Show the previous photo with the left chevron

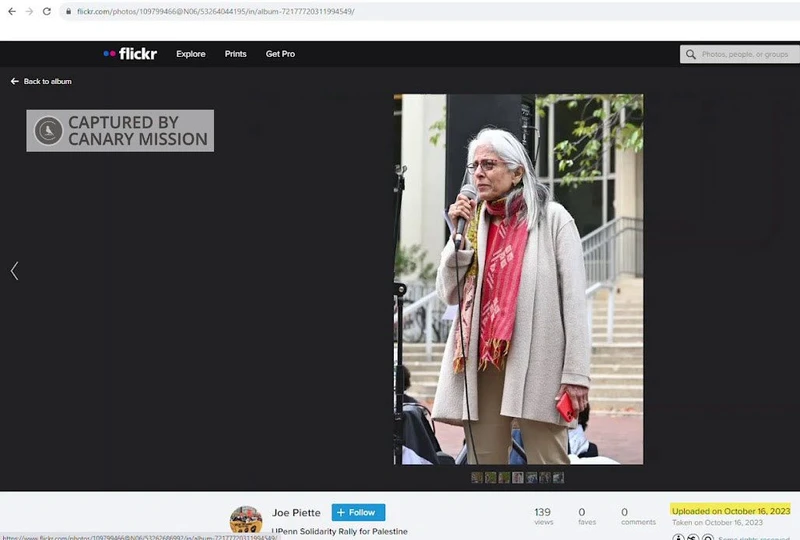(14, 271)
